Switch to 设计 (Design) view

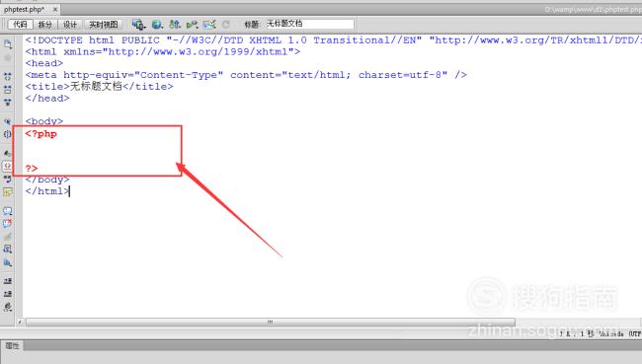70,25
